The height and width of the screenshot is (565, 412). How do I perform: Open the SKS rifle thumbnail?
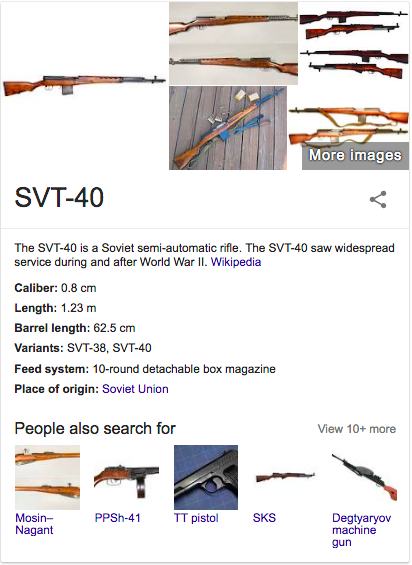coord(285,477)
